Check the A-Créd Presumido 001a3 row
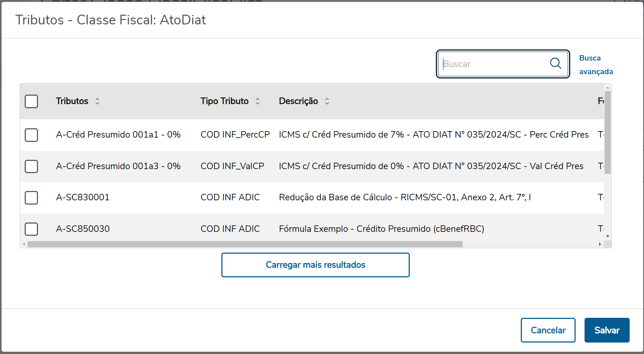The width and height of the screenshot is (644, 354). pos(32,166)
